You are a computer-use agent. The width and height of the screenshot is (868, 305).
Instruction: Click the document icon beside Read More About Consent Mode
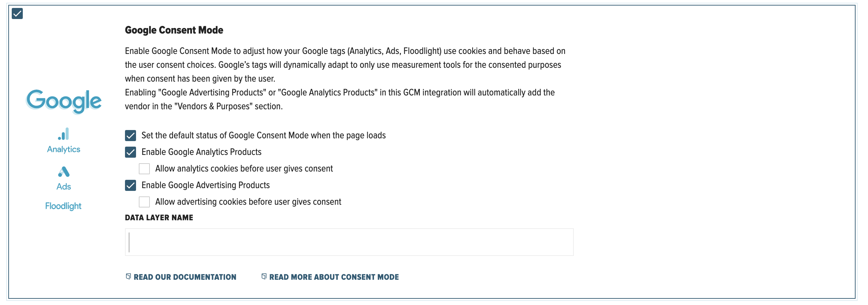pyautogui.click(x=264, y=277)
